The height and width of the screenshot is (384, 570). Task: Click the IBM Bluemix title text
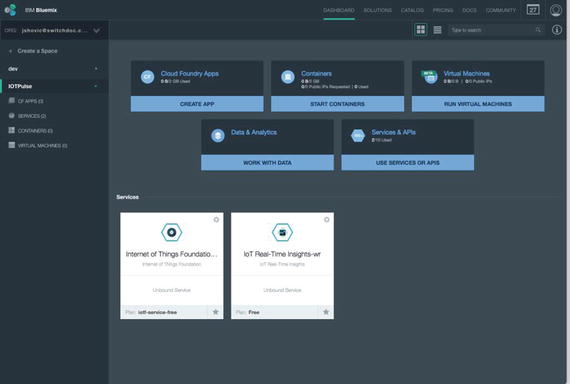[41, 10]
